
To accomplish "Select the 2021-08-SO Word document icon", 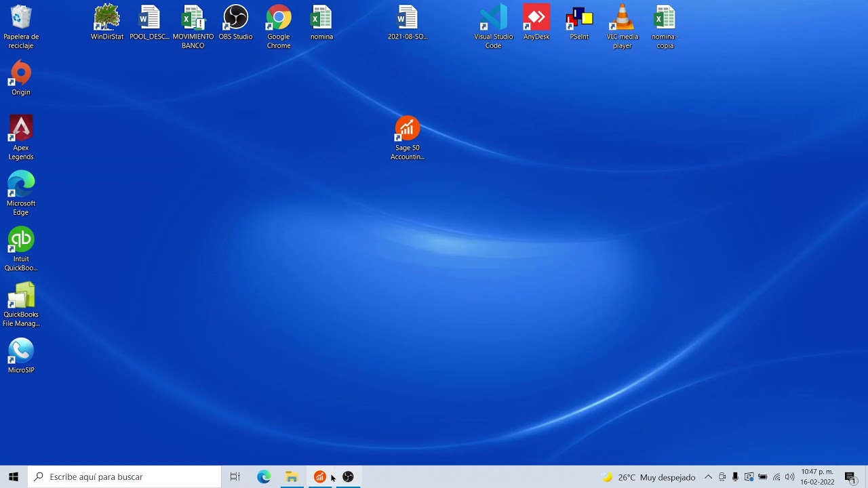I will coord(408,23).
